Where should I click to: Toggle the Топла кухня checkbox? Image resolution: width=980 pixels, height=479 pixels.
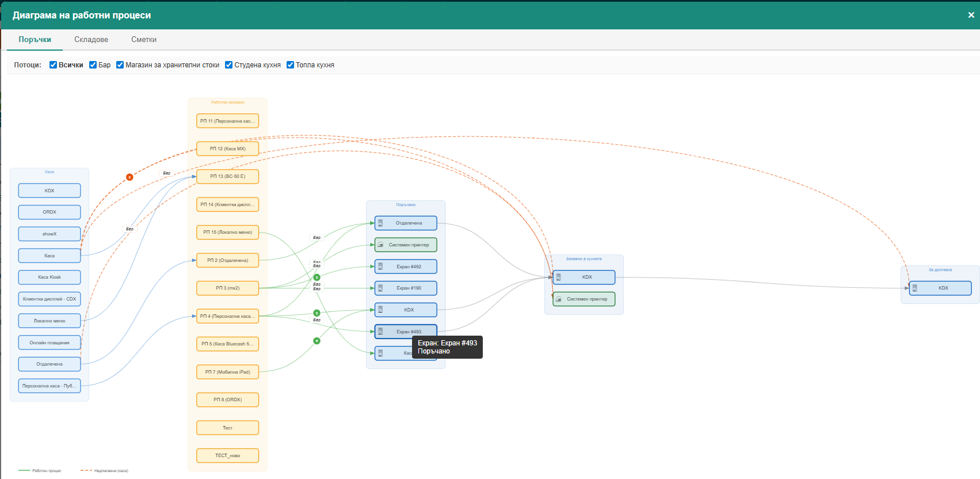click(290, 65)
